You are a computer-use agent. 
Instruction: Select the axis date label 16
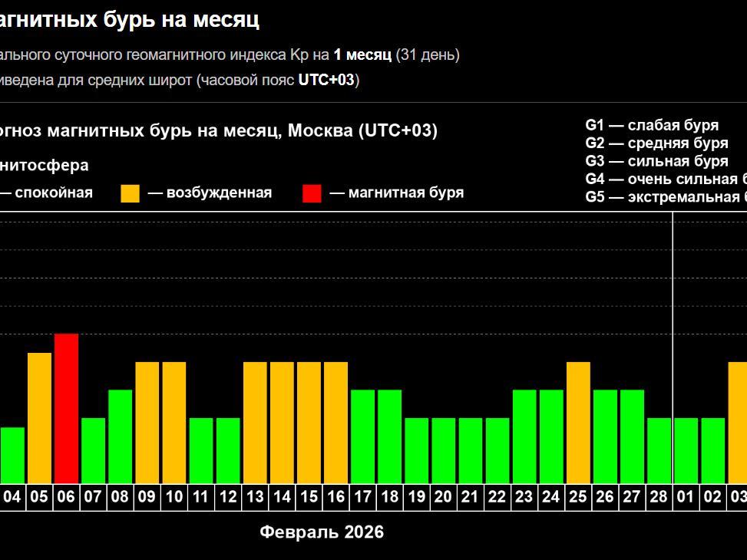pos(335,497)
